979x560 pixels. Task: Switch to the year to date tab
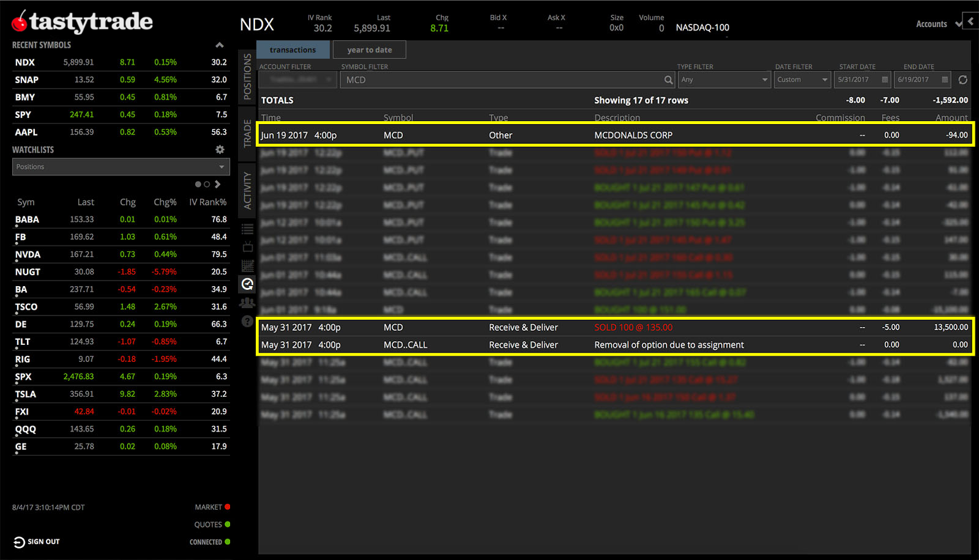[370, 50]
